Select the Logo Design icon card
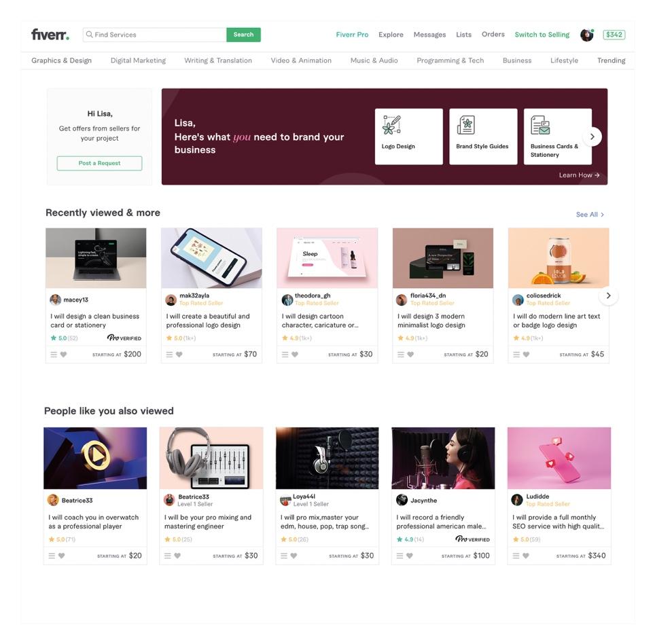The width and height of the screenshot is (655, 644). tap(408, 137)
